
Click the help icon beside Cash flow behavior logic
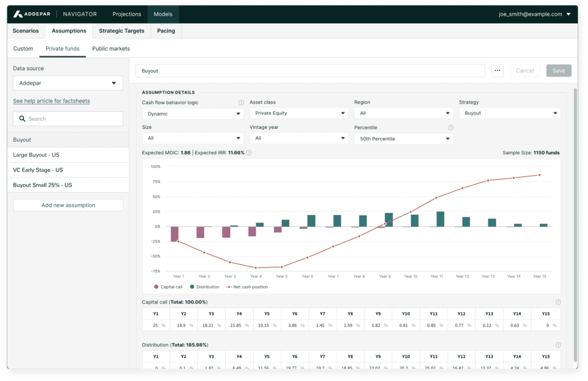(x=241, y=103)
